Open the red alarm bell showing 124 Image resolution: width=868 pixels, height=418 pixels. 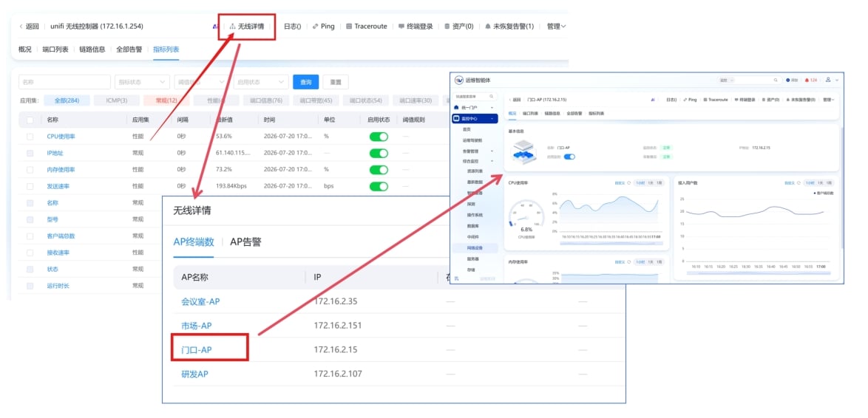click(807, 80)
